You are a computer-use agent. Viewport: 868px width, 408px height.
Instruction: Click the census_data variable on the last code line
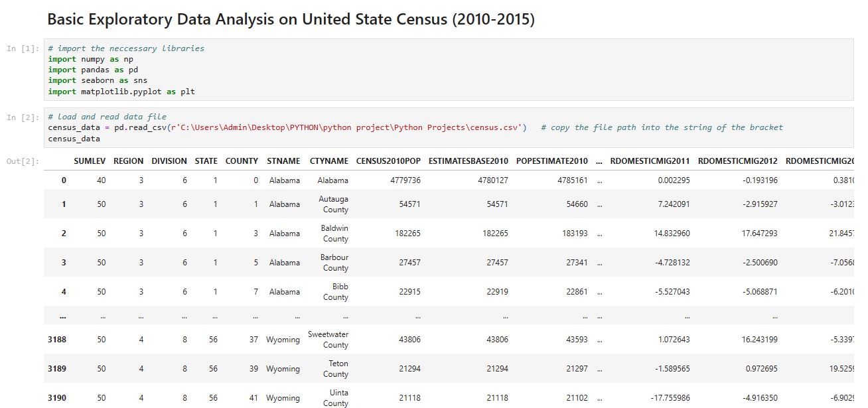click(x=74, y=139)
